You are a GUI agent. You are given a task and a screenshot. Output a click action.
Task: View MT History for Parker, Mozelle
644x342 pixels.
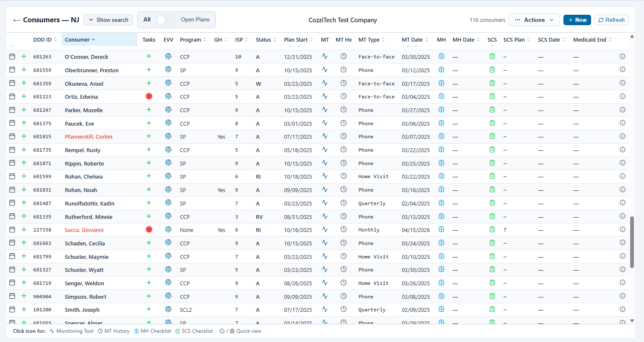343,109
